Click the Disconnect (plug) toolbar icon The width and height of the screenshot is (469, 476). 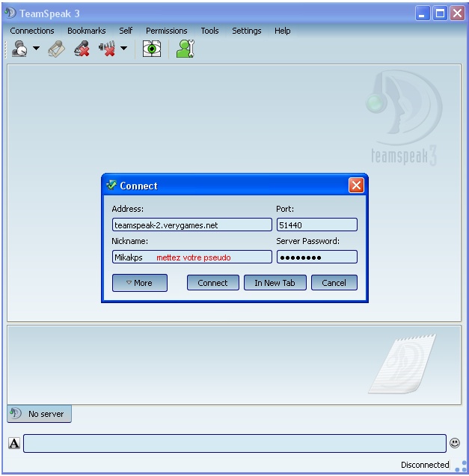[x=56, y=49]
